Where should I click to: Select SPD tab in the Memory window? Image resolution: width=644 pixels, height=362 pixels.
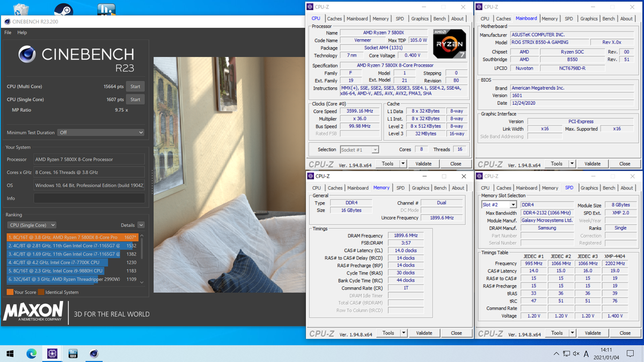pyautogui.click(x=400, y=188)
